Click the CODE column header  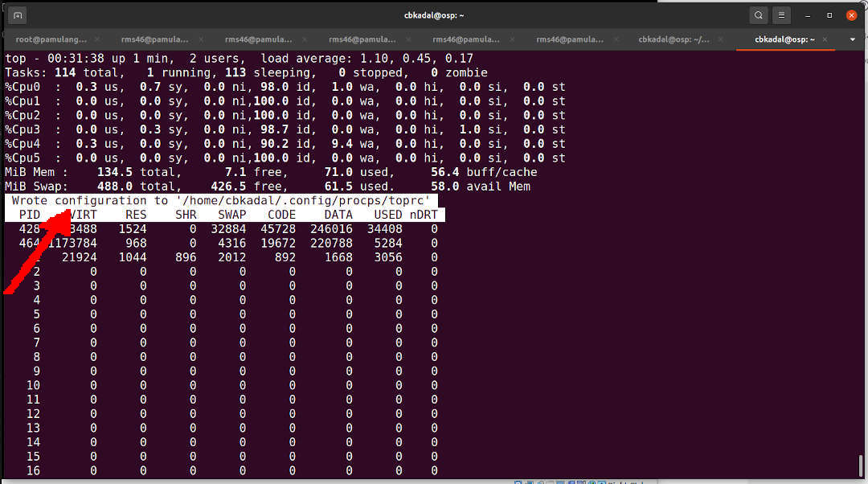click(282, 215)
